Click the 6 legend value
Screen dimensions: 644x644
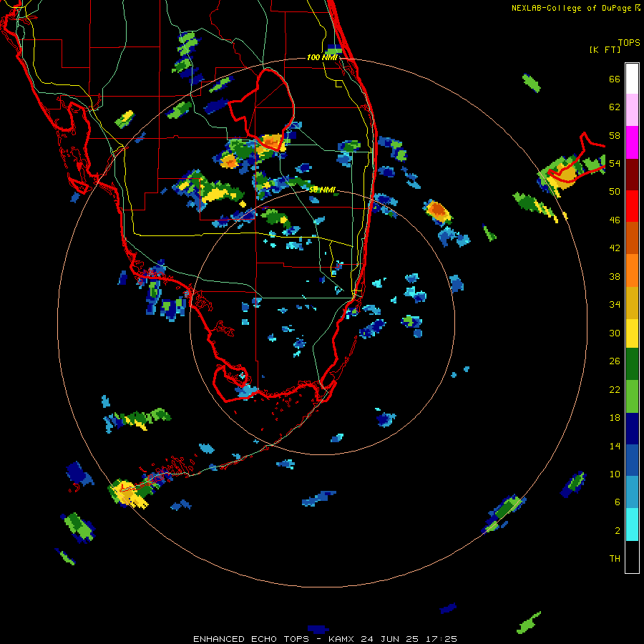(x=618, y=502)
